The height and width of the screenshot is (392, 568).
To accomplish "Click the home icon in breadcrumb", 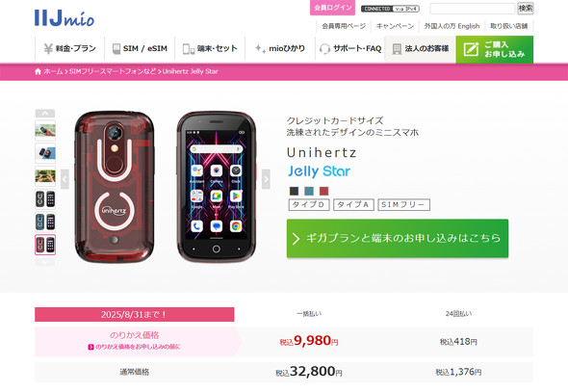I will [39, 71].
